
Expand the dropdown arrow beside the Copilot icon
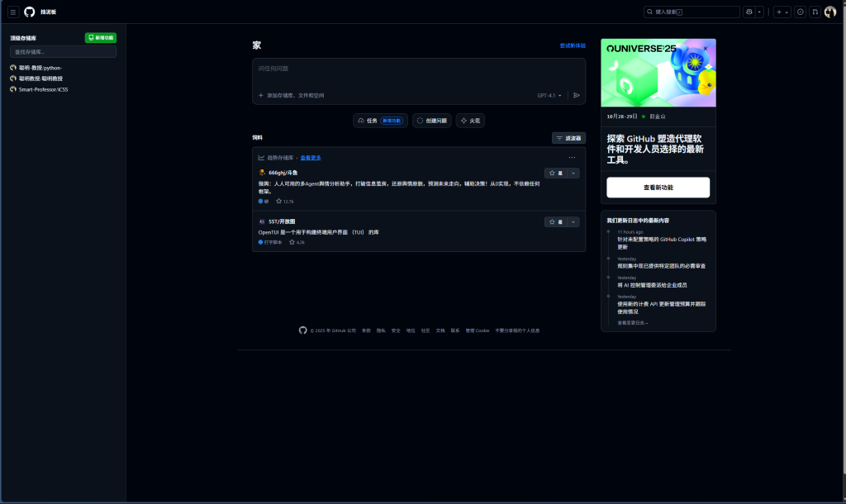759,12
